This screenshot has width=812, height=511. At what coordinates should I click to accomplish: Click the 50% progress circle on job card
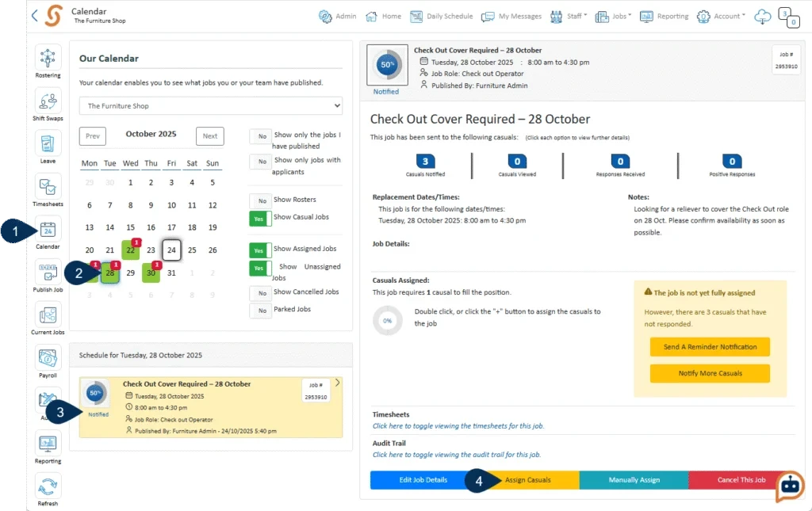95,393
